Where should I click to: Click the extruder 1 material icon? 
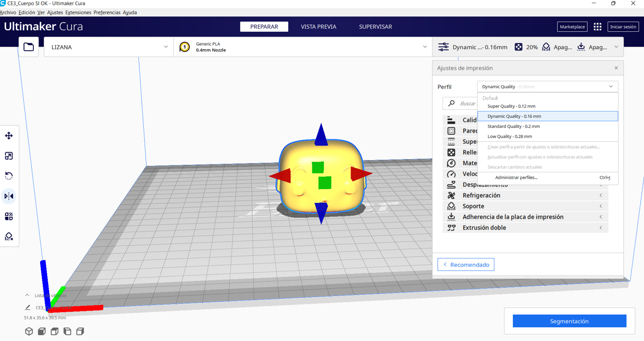coord(185,47)
